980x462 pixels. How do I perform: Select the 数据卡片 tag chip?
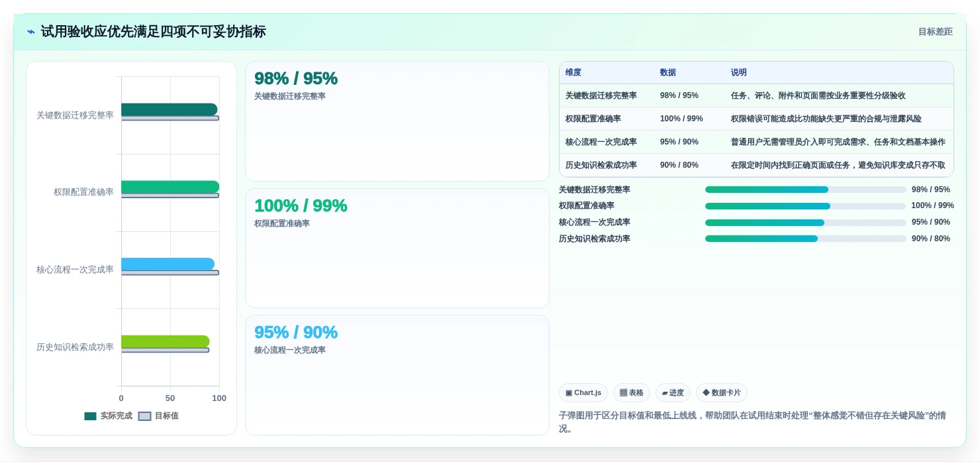click(722, 393)
